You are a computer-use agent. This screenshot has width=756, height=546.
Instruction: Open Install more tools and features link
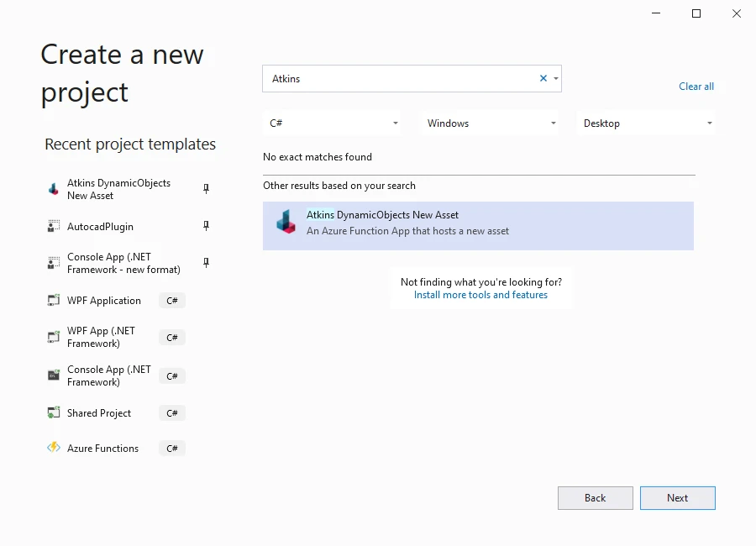click(480, 295)
